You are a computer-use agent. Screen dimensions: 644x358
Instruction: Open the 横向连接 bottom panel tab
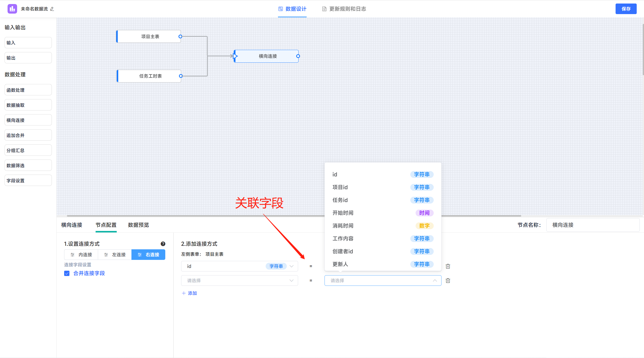pyautogui.click(x=72, y=225)
